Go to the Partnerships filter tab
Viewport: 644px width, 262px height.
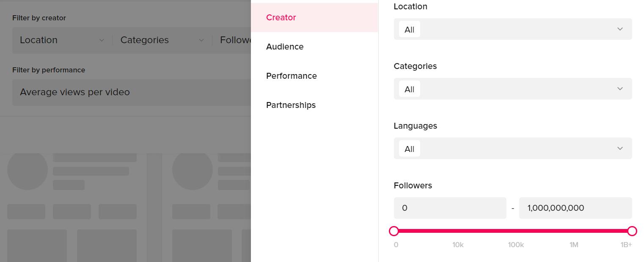click(291, 105)
